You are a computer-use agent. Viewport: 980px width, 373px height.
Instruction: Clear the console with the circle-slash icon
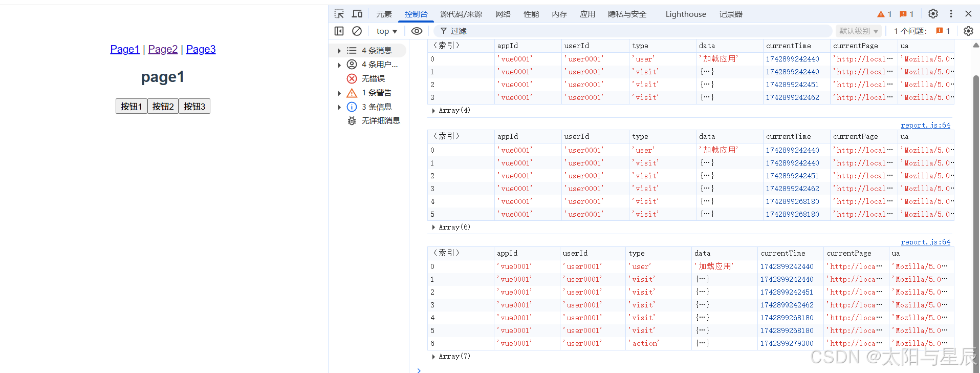357,31
